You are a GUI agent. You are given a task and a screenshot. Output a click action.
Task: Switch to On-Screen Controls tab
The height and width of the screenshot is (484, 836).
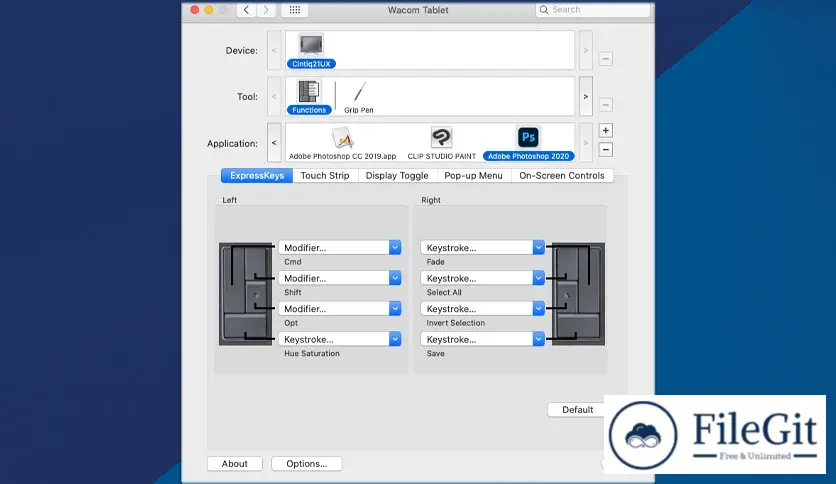pos(562,175)
